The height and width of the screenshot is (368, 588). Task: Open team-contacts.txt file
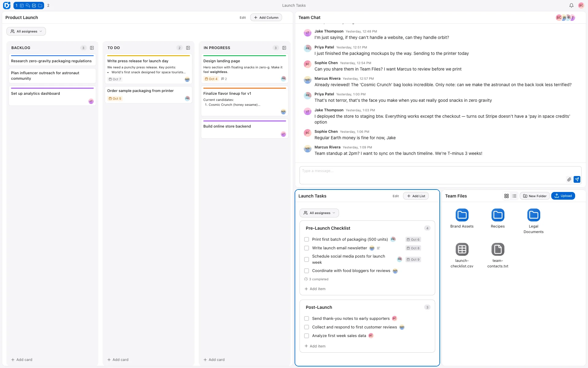coord(498,255)
